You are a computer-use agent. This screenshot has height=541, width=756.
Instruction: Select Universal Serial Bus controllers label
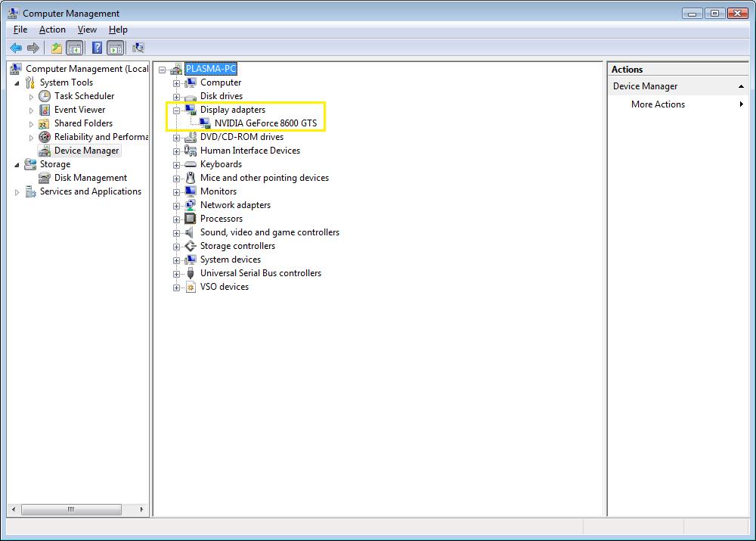tap(260, 273)
